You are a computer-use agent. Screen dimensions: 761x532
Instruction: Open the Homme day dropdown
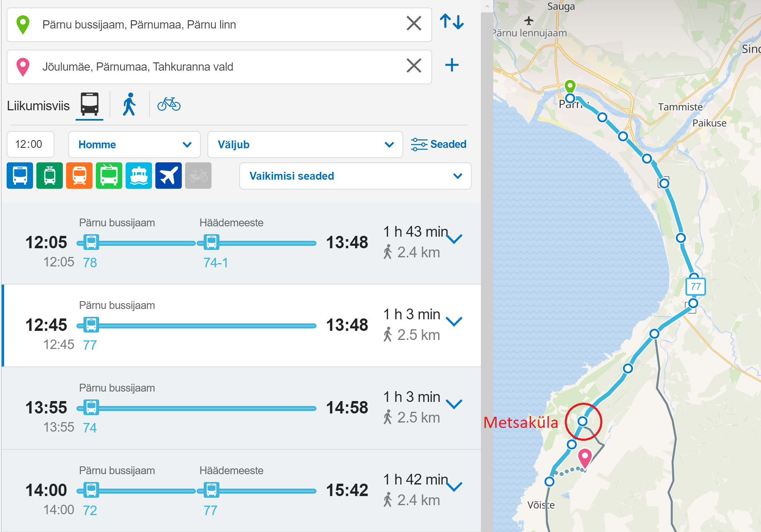(134, 145)
